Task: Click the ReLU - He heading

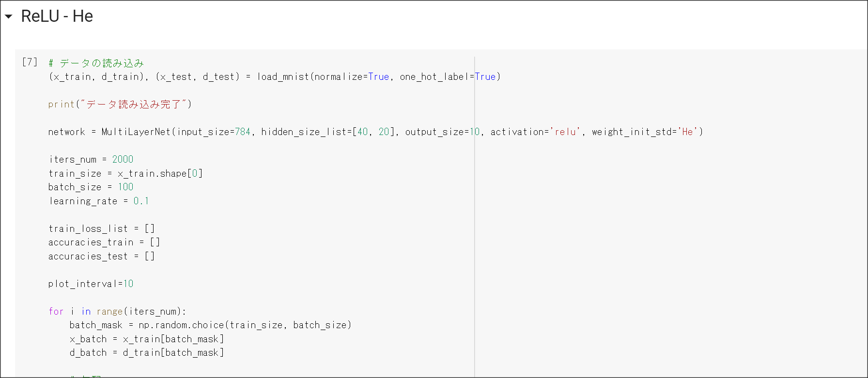Action: pyautogui.click(x=57, y=16)
